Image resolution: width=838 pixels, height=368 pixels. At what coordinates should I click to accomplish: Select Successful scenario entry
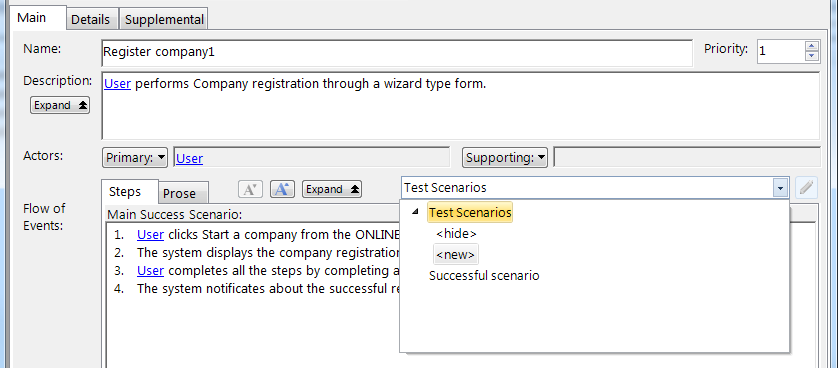[x=484, y=276]
